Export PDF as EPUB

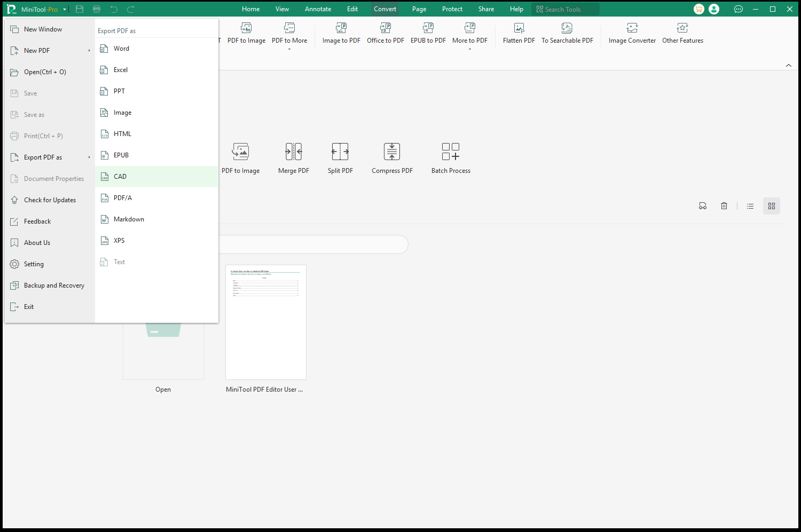coord(156,155)
